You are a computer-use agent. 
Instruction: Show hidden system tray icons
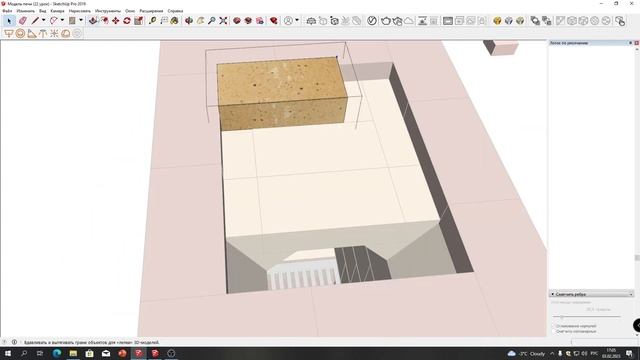pos(552,353)
